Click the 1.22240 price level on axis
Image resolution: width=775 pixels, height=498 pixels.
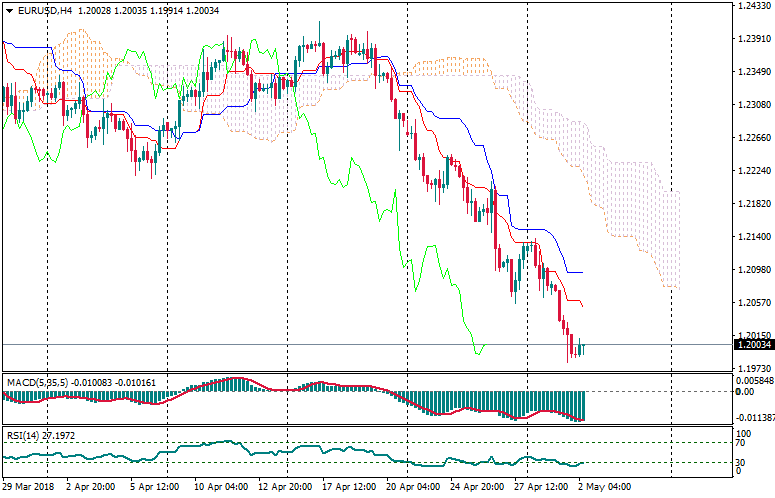tap(752, 171)
